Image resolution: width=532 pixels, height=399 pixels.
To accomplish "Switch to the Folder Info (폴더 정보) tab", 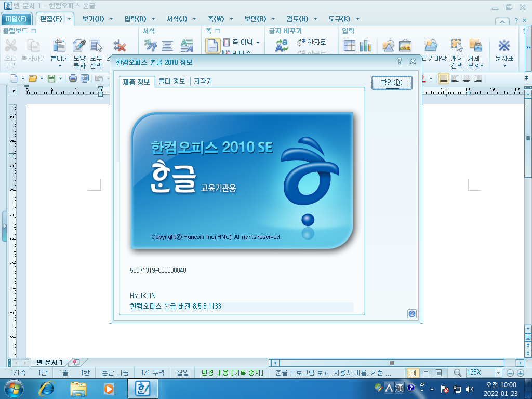I will coord(172,82).
